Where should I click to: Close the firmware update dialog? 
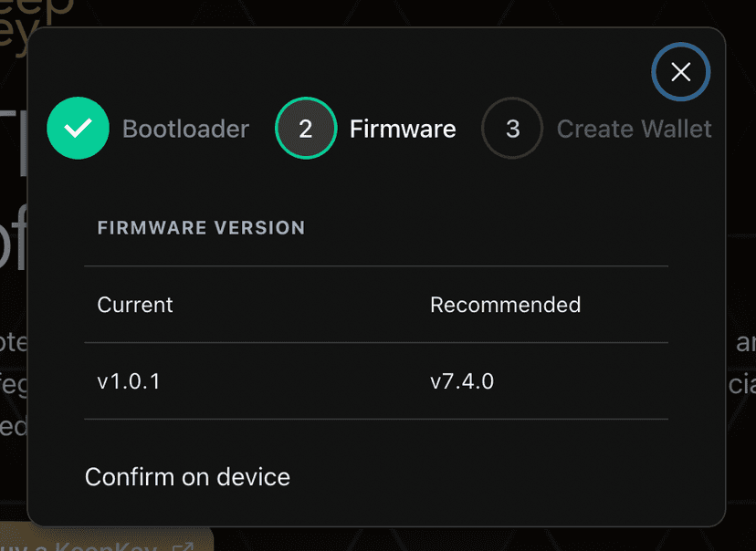click(x=680, y=72)
